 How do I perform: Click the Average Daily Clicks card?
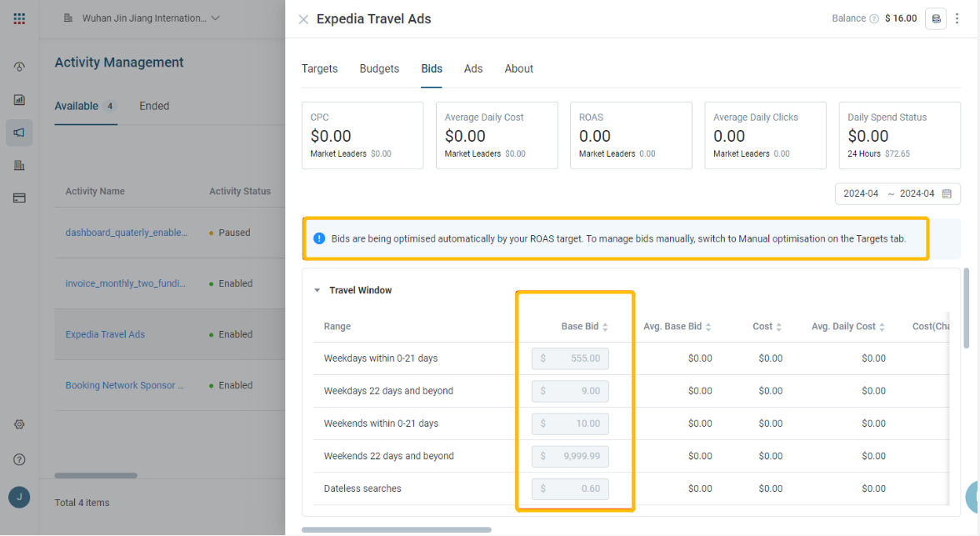[x=766, y=135]
